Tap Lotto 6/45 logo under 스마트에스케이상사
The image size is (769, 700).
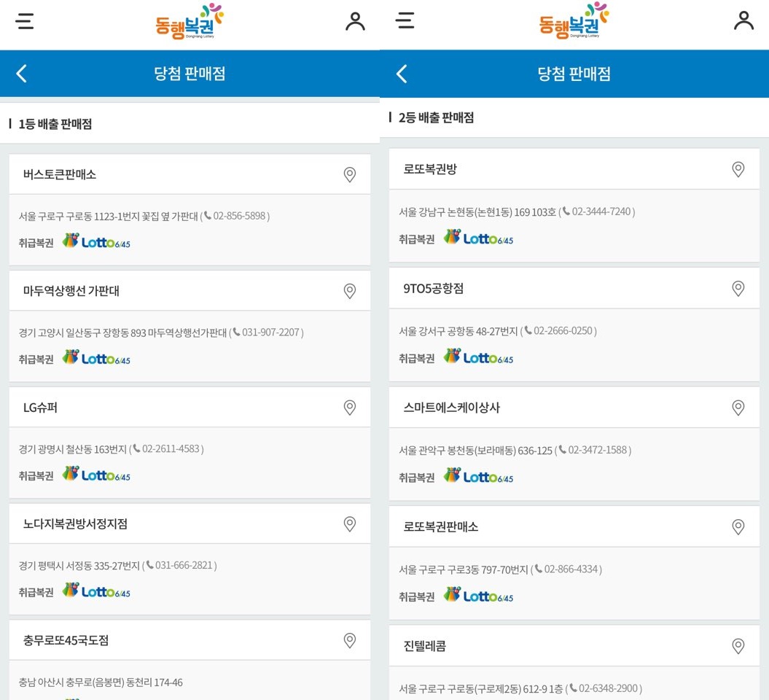tap(478, 476)
